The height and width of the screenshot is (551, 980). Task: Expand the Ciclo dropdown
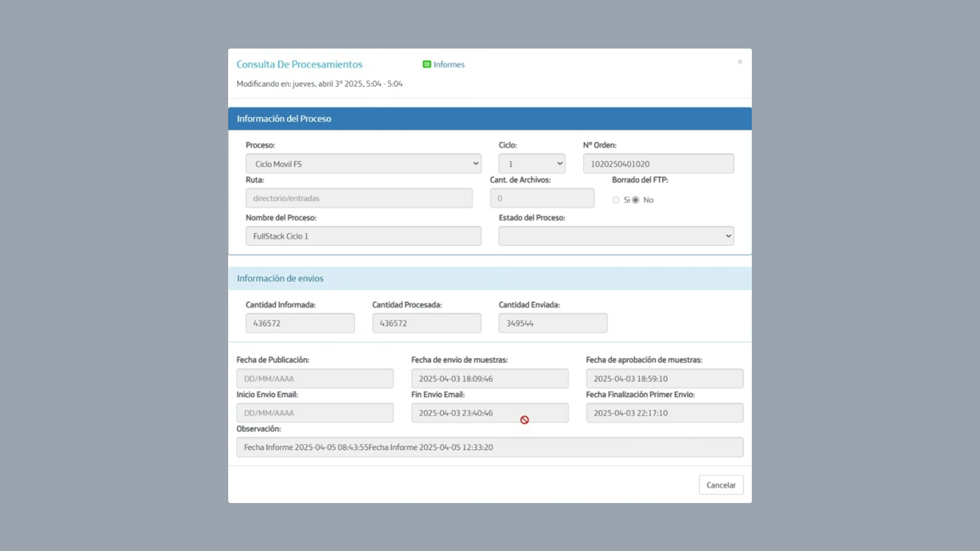[531, 164]
